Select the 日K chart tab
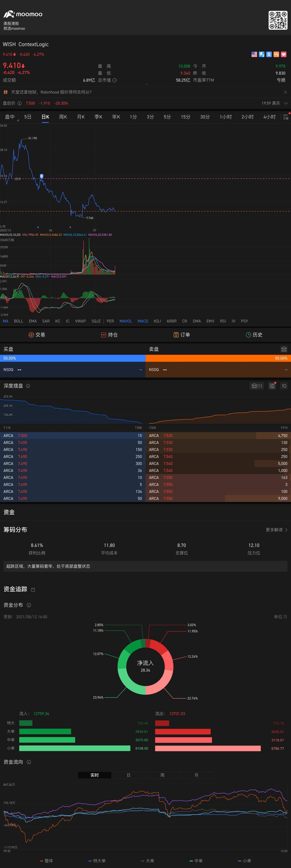The height and width of the screenshot is (868, 291). [x=45, y=117]
